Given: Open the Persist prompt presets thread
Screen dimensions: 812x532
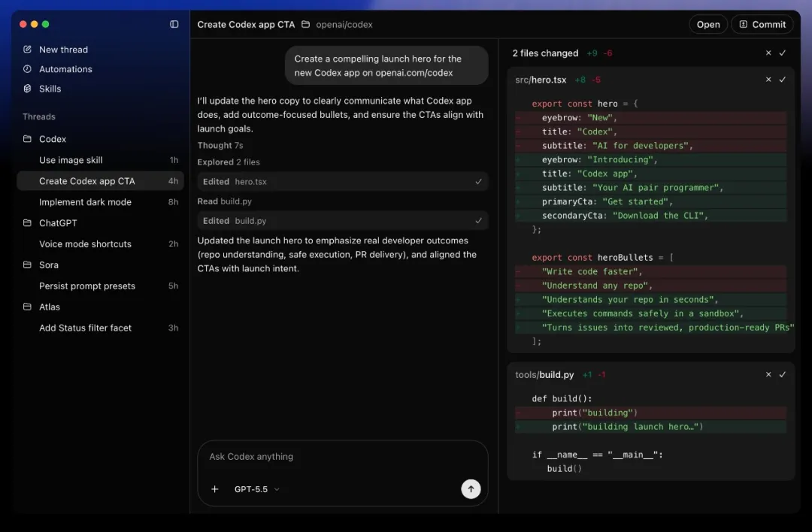Looking at the screenshot, I should 101,286.
